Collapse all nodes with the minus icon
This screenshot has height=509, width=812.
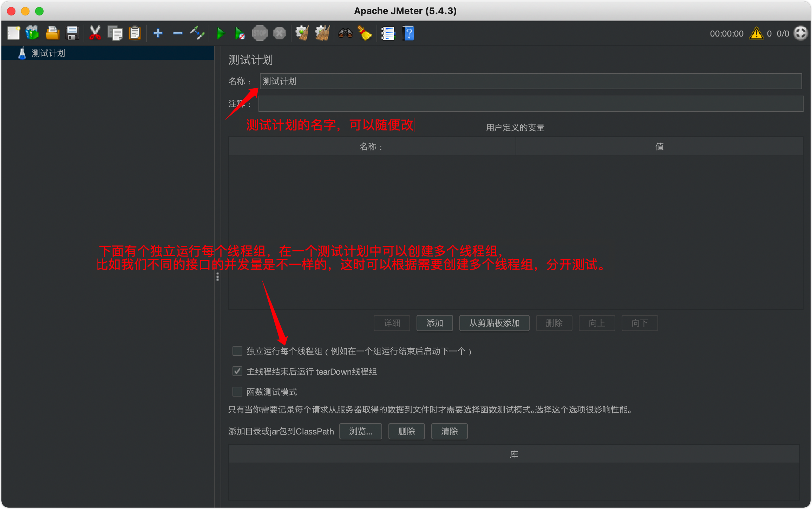[178, 33]
